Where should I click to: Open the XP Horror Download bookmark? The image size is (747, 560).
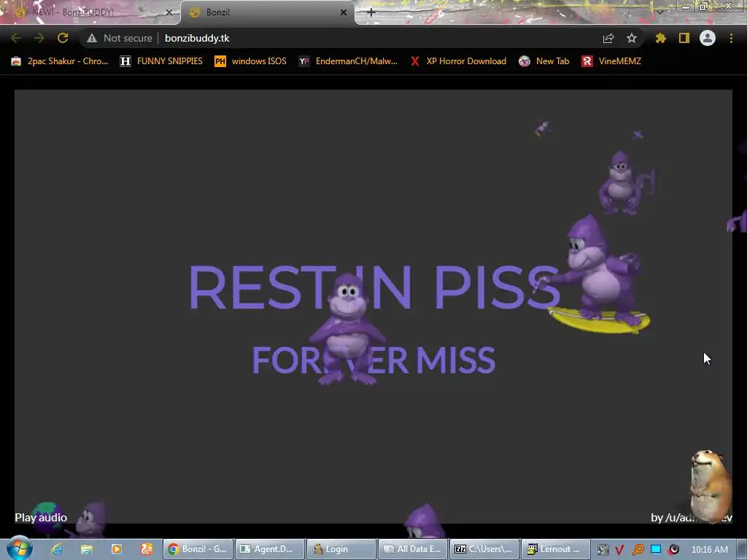click(x=458, y=61)
